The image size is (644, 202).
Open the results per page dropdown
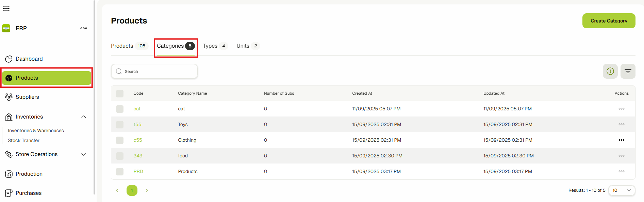click(x=621, y=190)
